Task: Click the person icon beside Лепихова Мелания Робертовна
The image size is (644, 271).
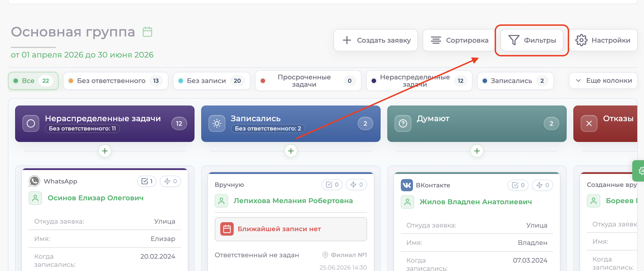Action: click(x=221, y=201)
